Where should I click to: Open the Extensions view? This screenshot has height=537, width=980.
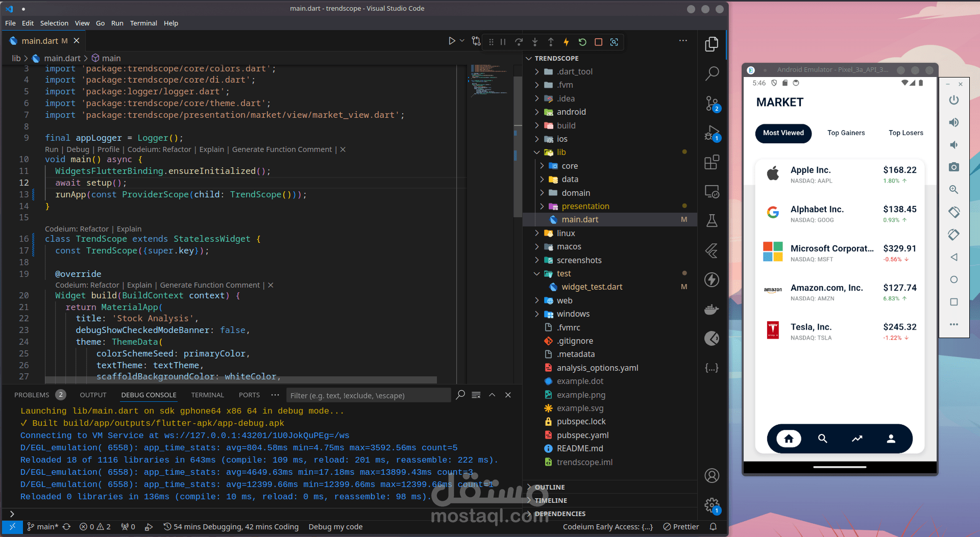(712, 162)
